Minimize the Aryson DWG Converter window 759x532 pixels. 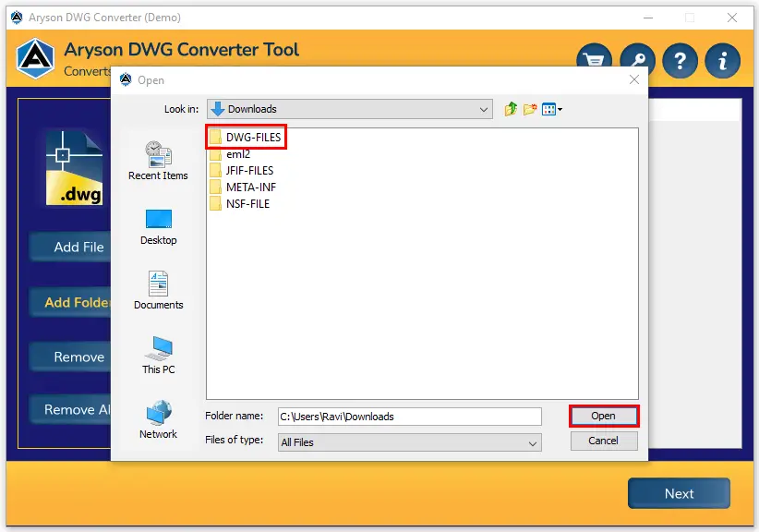(x=648, y=18)
